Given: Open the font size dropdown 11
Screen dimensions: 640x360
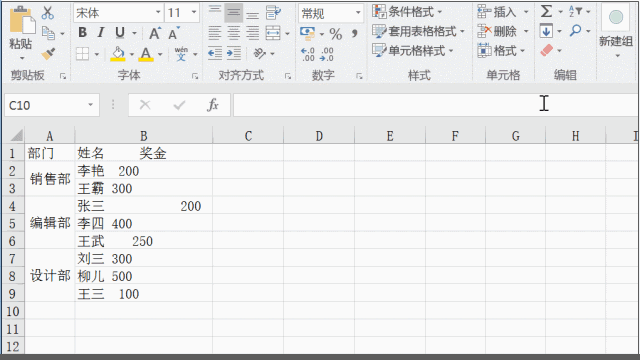Looking at the screenshot, I should pos(194,13).
